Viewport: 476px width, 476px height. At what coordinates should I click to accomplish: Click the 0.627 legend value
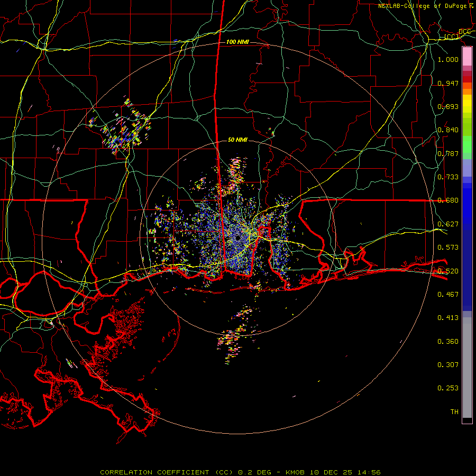448,224
